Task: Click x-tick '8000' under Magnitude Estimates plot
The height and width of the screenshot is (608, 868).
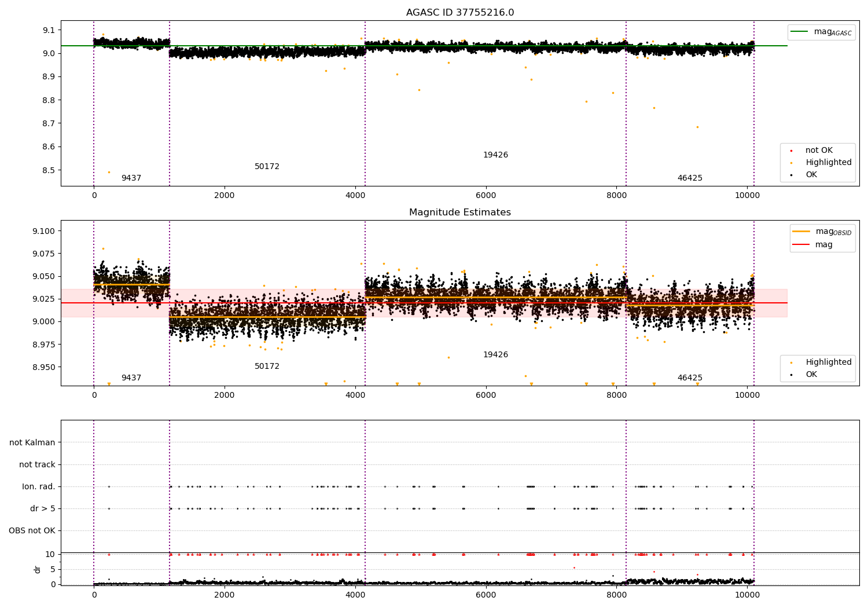Action: (617, 395)
